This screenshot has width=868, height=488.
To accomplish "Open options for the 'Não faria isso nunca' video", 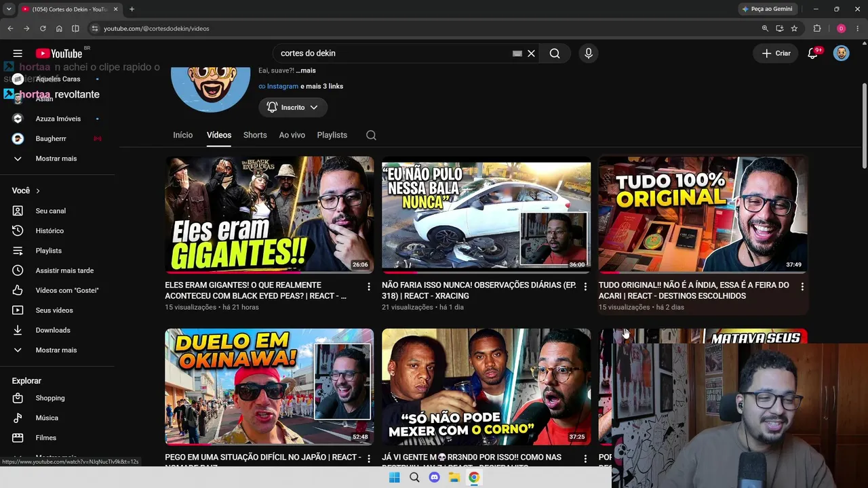I will tap(586, 287).
